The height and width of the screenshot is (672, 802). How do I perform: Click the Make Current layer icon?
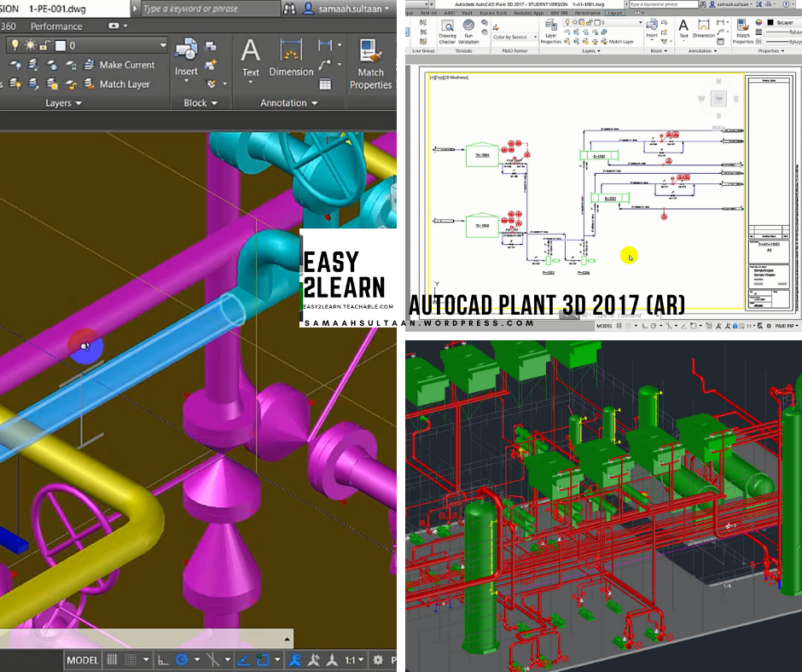pos(89,65)
